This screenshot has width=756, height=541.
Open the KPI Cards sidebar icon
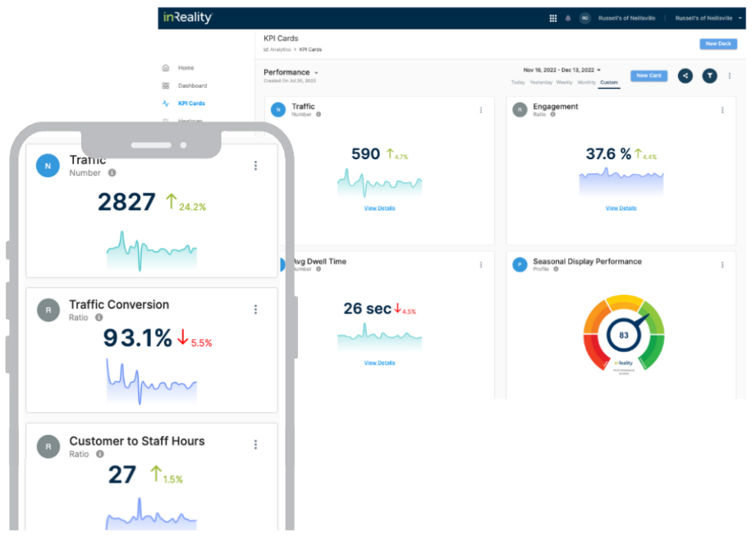166,103
